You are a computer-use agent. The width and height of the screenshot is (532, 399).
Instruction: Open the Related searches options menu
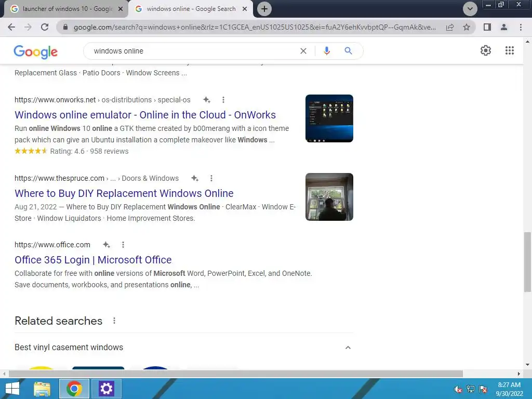(114, 321)
